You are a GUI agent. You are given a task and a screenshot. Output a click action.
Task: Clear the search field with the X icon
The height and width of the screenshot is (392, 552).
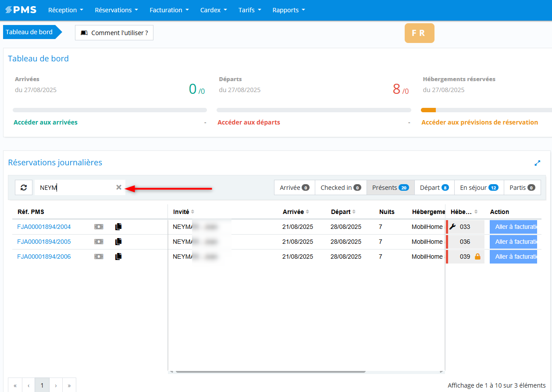point(118,187)
